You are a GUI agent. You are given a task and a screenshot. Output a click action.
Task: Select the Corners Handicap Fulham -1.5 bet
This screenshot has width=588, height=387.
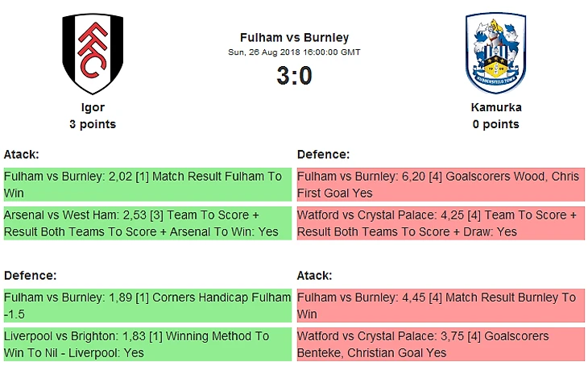(147, 306)
